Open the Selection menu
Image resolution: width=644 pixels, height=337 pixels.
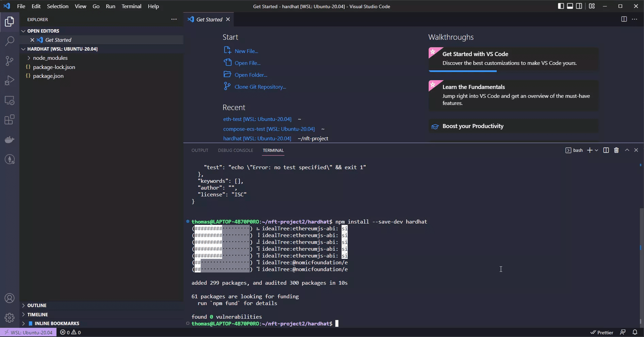[57, 6]
